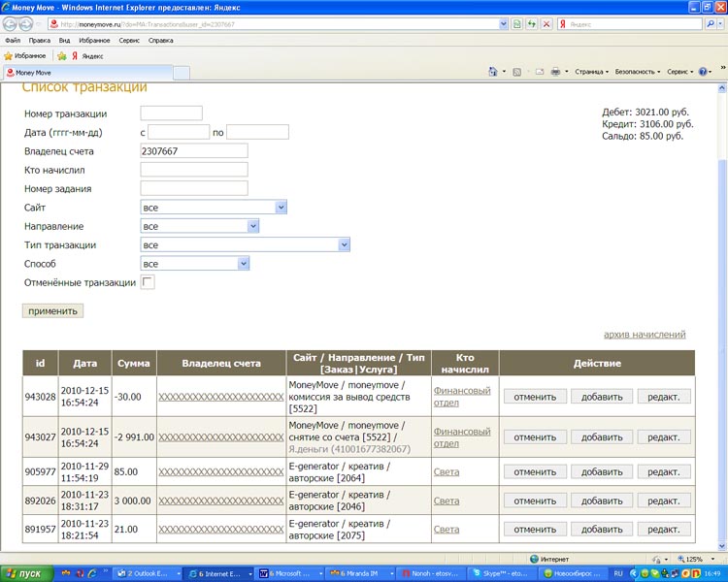728x582 pixels.
Task: Click отменить for transaction 943028
Action: coord(535,397)
